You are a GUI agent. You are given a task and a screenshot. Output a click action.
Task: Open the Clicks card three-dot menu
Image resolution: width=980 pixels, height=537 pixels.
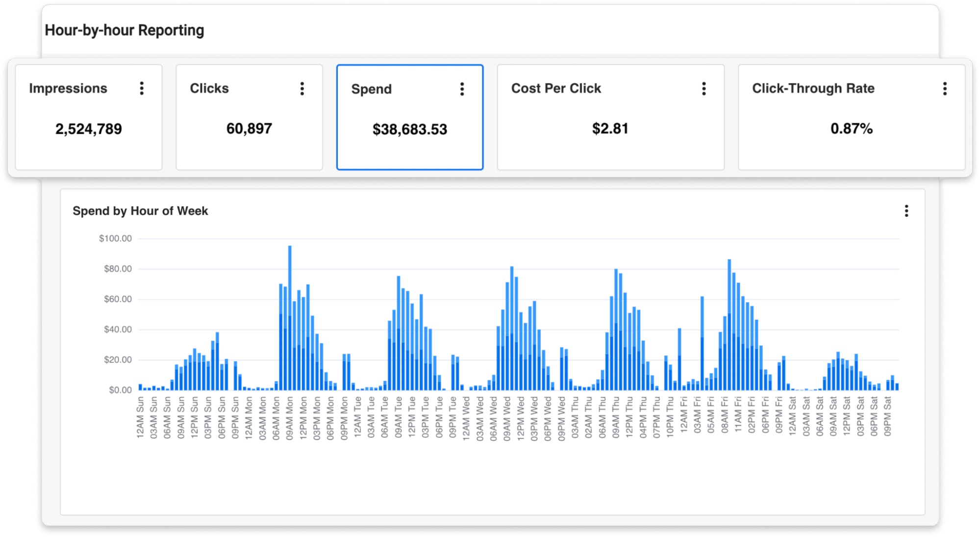pos(302,88)
